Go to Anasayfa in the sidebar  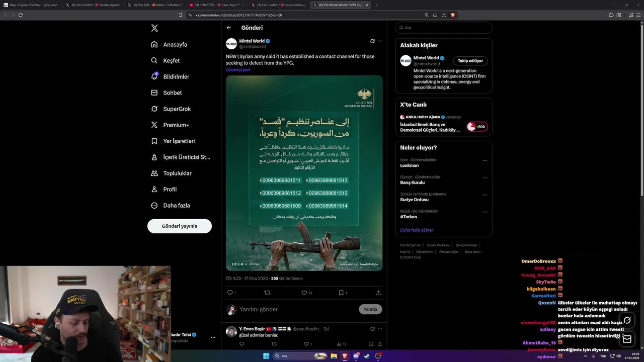point(169,45)
